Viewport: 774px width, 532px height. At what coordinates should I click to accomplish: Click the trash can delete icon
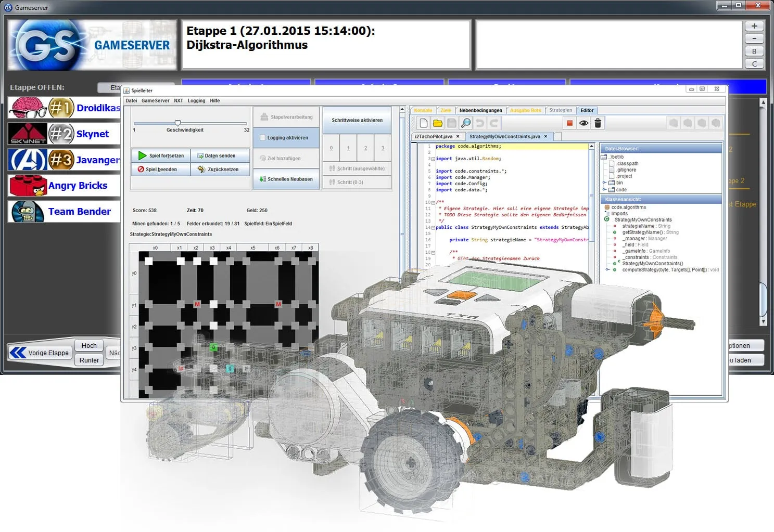coord(598,123)
